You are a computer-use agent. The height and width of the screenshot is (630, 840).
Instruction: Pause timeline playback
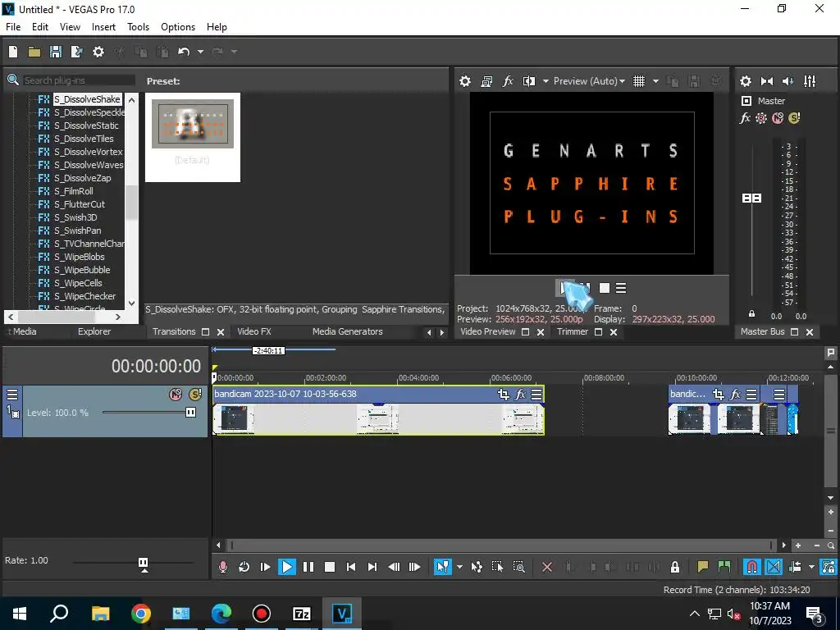[x=308, y=567]
